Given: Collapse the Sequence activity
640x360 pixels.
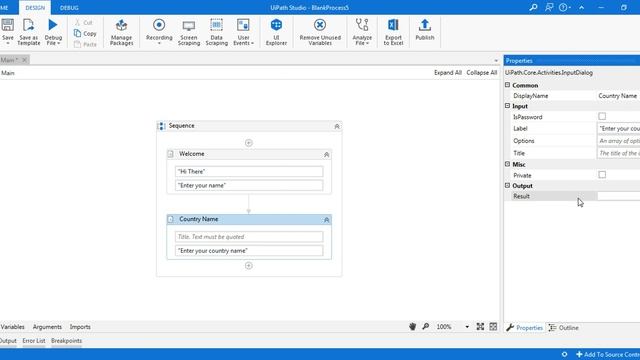Looking at the screenshot, I should click(x=337, y=126).
